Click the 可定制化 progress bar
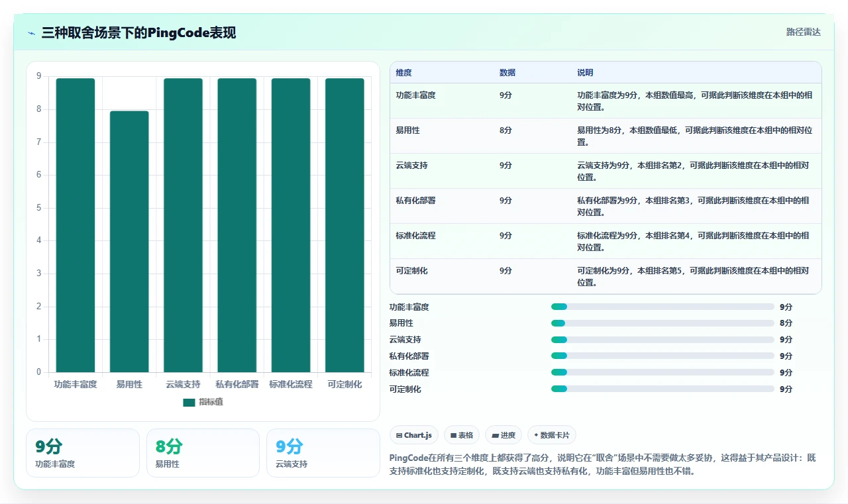This screenshot has width=848, height=504. click(662, 389)
